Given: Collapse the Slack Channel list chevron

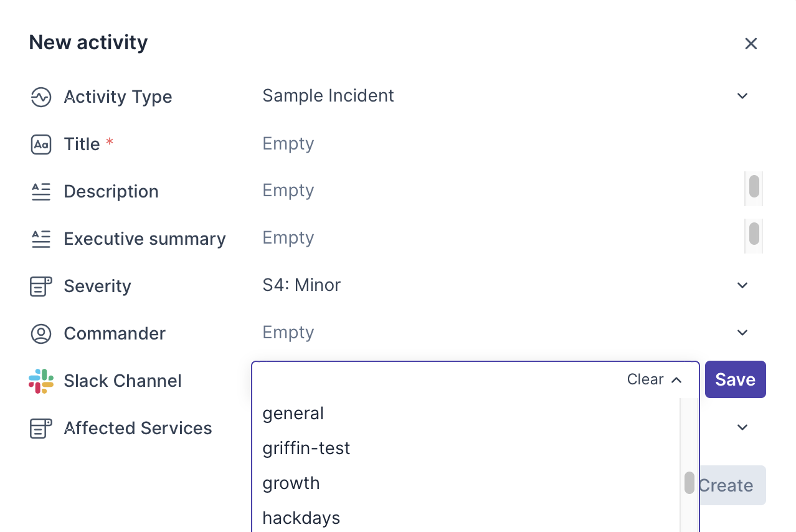Looking at the screenshot, I should [x=677, y=380].
